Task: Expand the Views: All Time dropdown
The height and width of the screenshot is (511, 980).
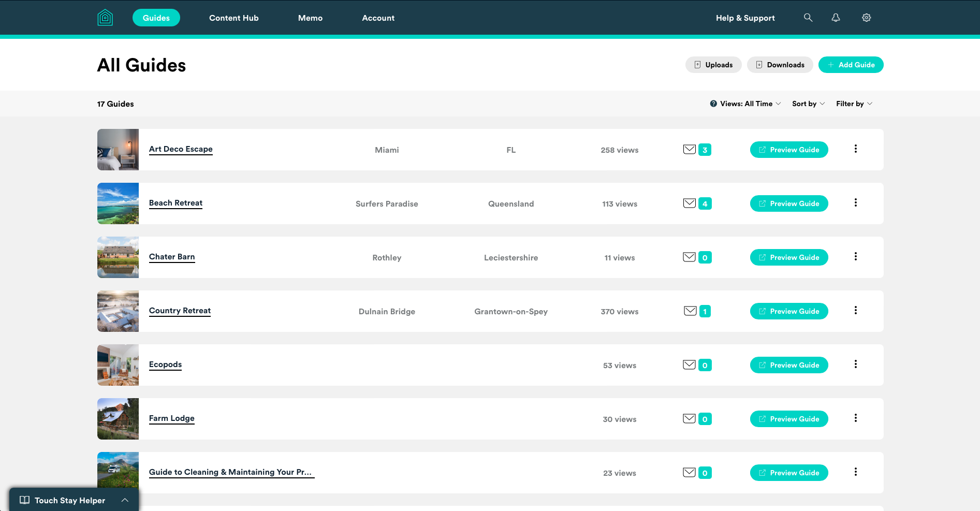Action: click(x=750, y=104)
